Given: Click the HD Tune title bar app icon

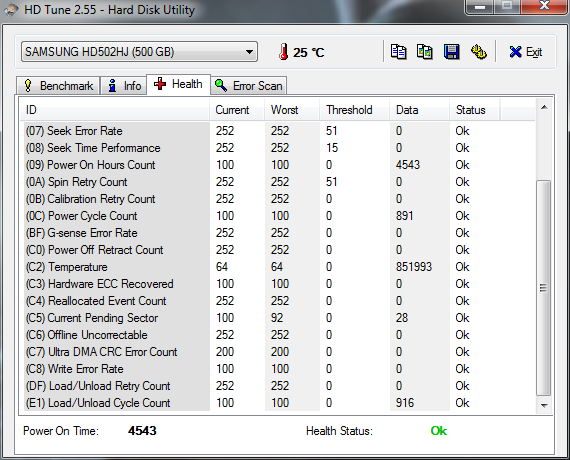Looking at the screenshot, I should tap(11, 9).
